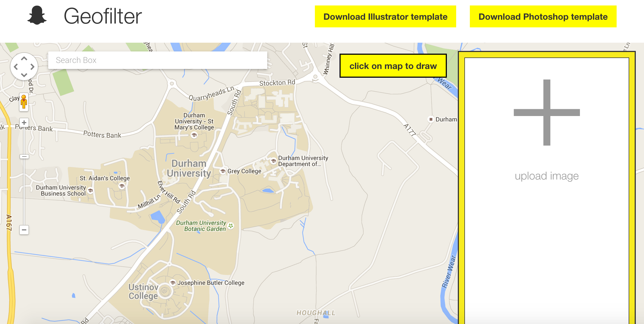644x324 pixels.
Task: Select the Street View pegman icon
Action: pyautogui.click(x=24, y=102)
